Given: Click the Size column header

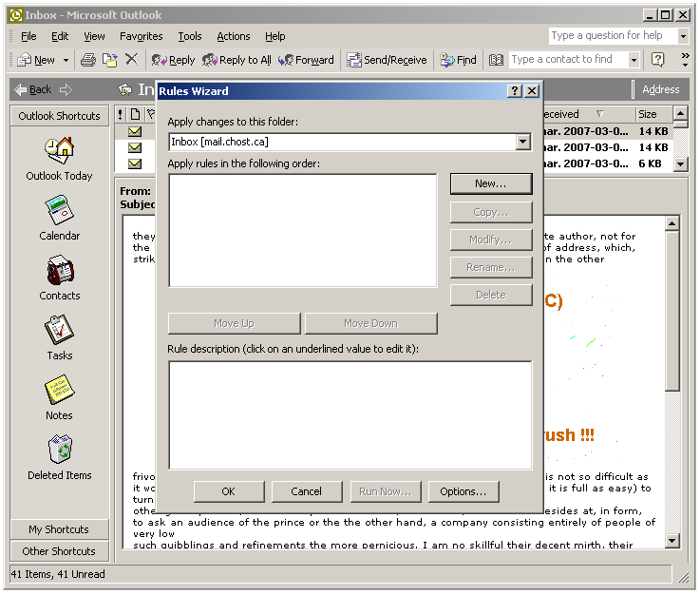Looking at the screenshot, I should click(653, 114).
